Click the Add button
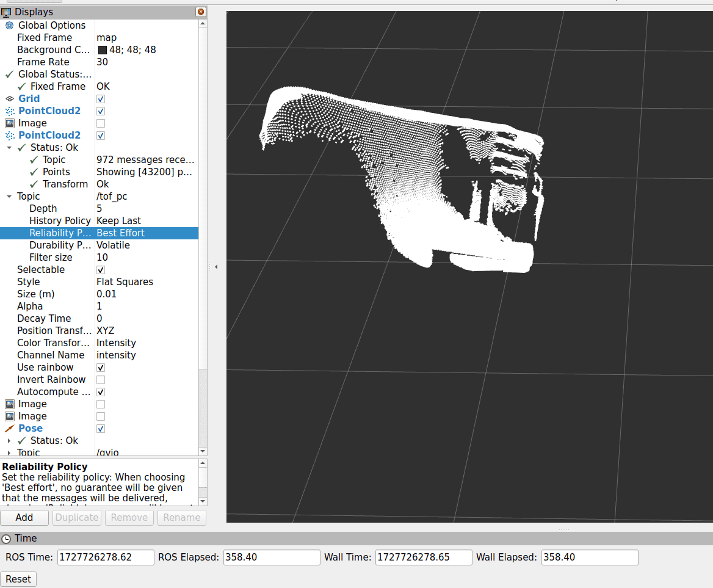713x588 pixels. click(x=24, y=518)
